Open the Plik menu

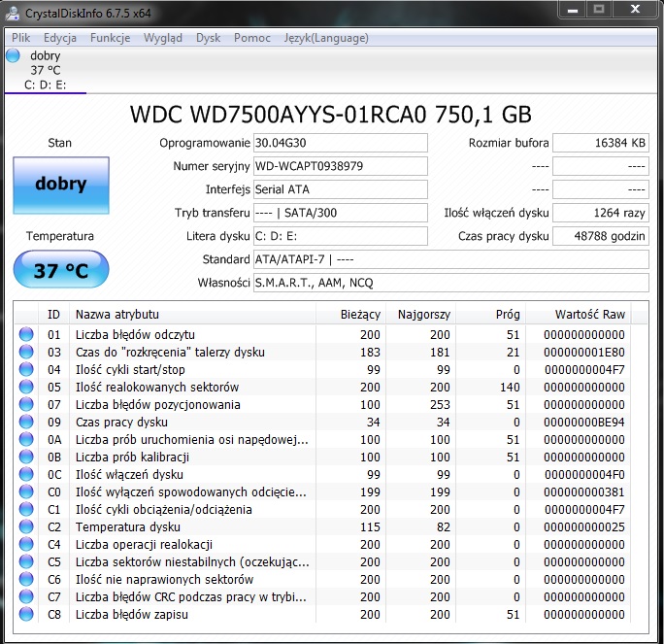21,38
